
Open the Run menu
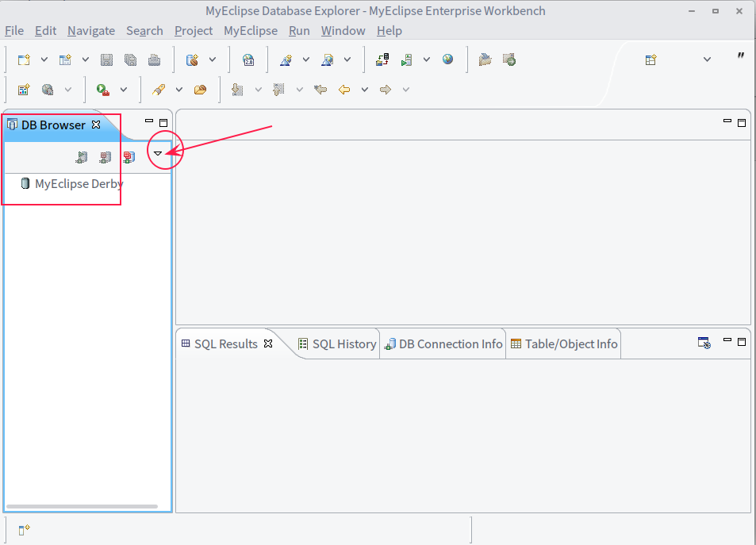click(299, 31)
